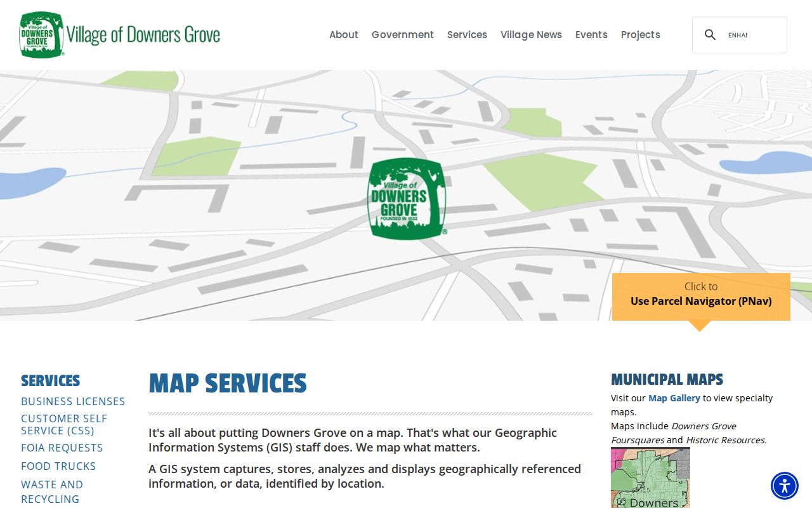Follow the Map Gallery link
Screen dimensions: 812x508
(674, 398)
